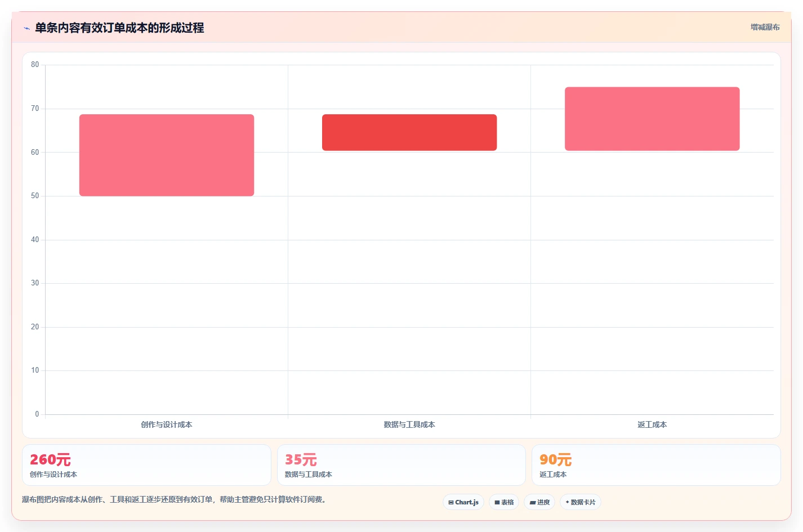Click the footer description about 瀑布图
Screen dimensions: 803x532
[175, 499]
